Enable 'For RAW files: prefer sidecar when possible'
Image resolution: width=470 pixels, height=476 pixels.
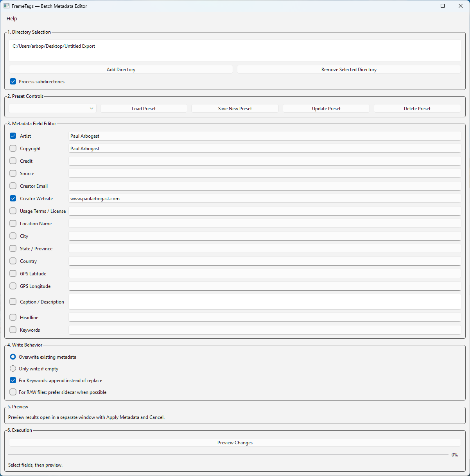click(13, 392)
